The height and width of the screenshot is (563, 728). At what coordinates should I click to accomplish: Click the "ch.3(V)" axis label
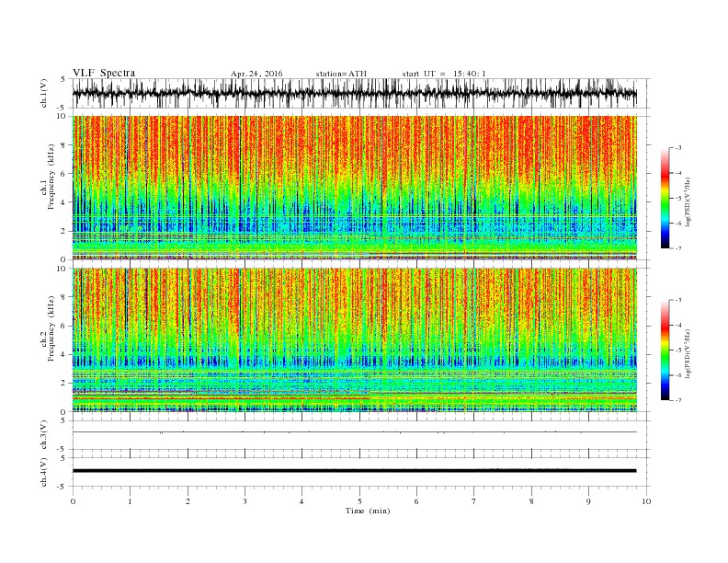click(x=44, y=435)
